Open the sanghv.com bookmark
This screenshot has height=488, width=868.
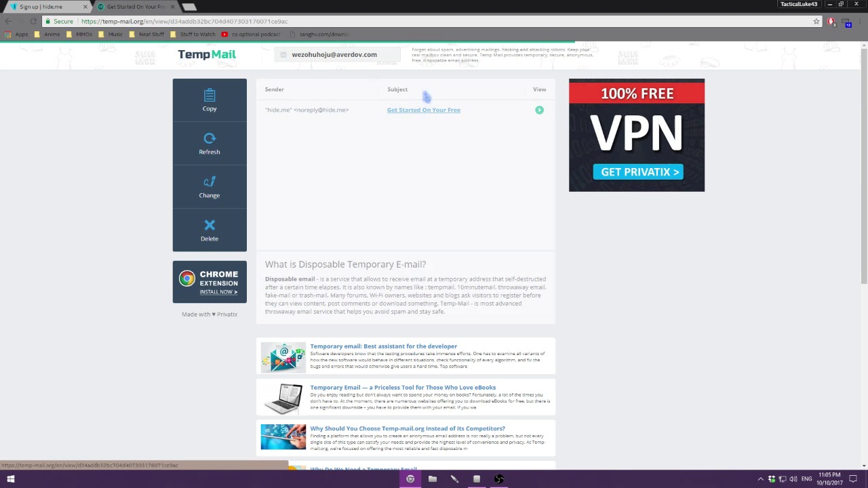(x=320, y=34)
